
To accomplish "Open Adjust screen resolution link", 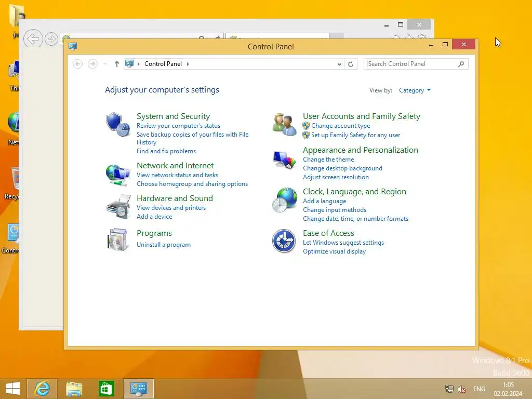I will 336,177.
